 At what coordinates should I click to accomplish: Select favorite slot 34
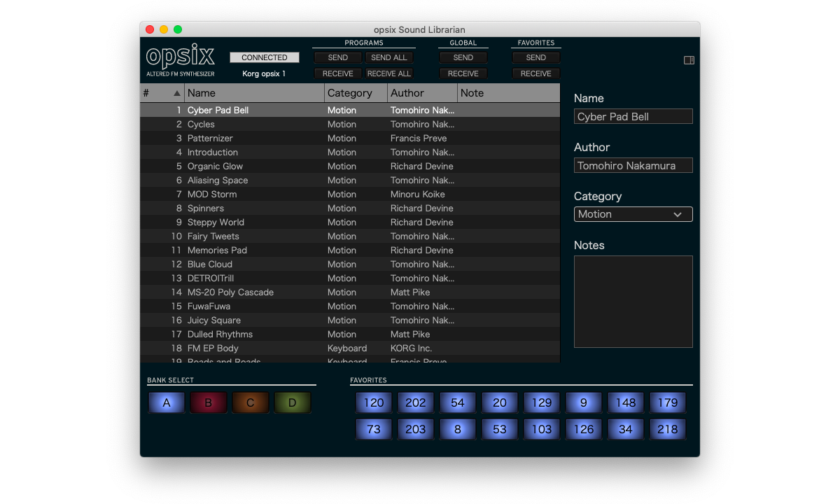pyautogui.click(x=626, y=429)
